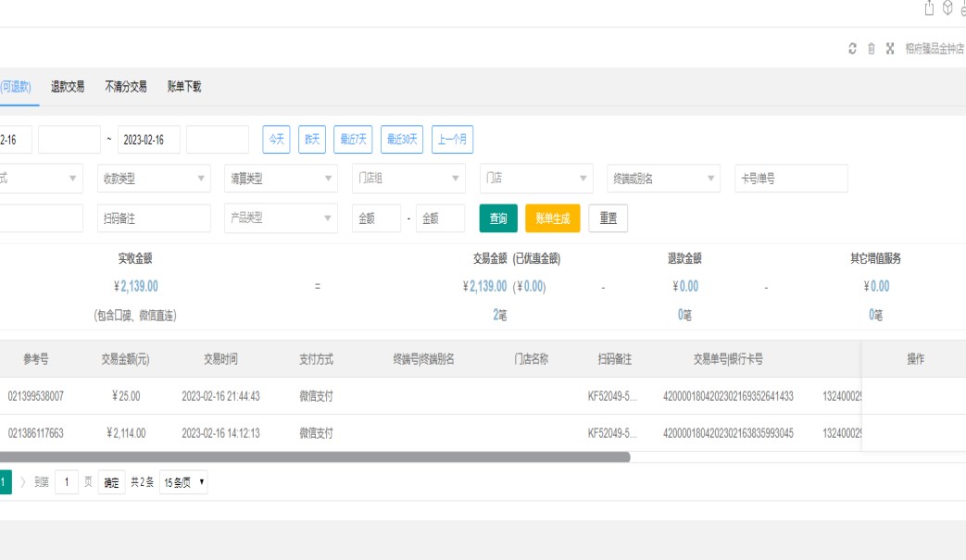Expand the 清算类型 dropdown
The height and width of the screenshot is (560, 966).
(281, 179)
